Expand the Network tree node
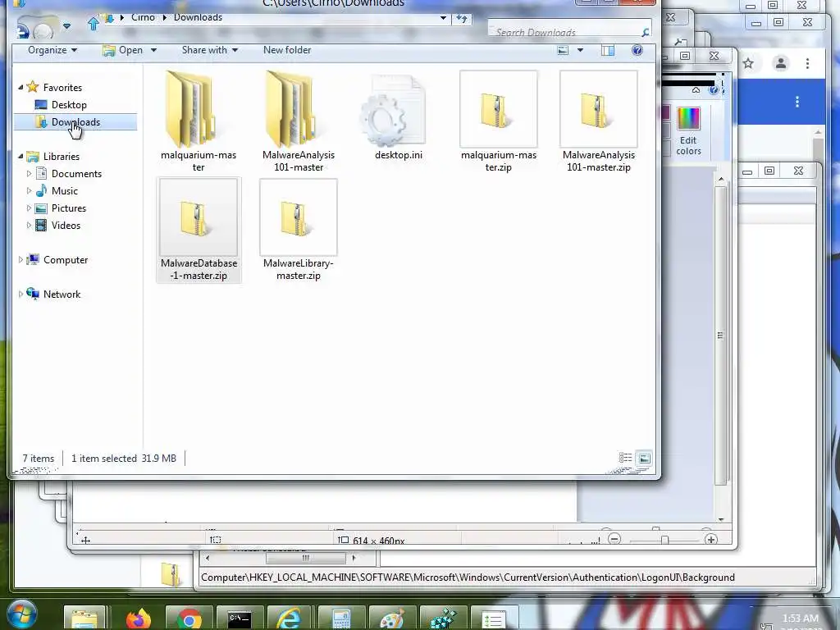The height and width of the screenshot is (630, 840). click(x=21, y=294)
